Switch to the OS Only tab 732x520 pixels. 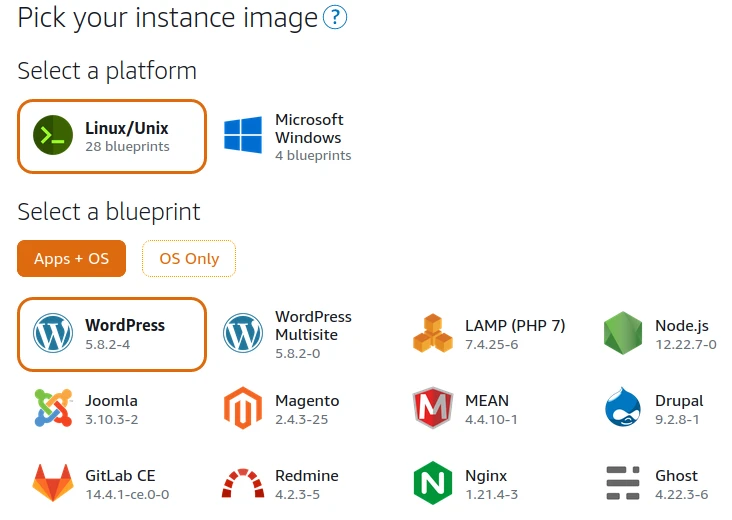coord(189,258)
